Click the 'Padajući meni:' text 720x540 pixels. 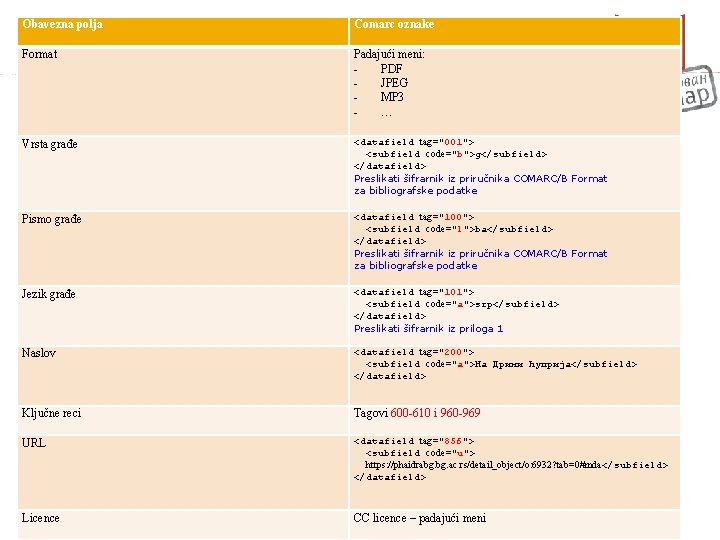(389, 54)
